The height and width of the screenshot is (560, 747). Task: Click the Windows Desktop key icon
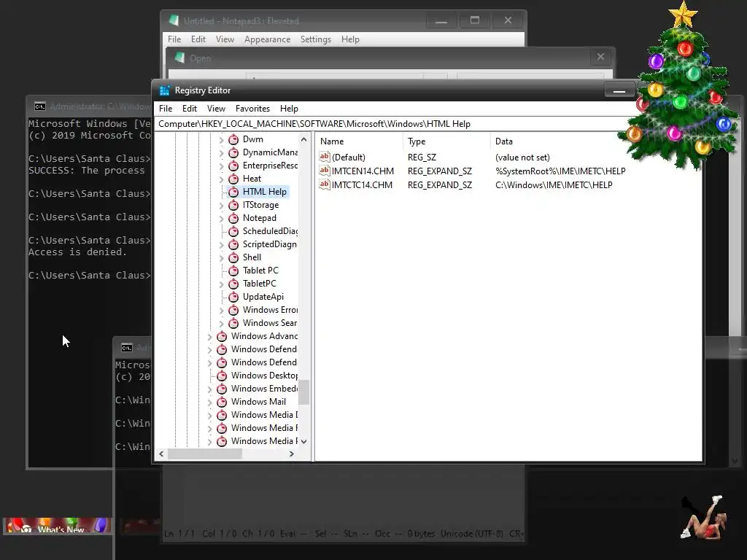click(x=222, y=376)
